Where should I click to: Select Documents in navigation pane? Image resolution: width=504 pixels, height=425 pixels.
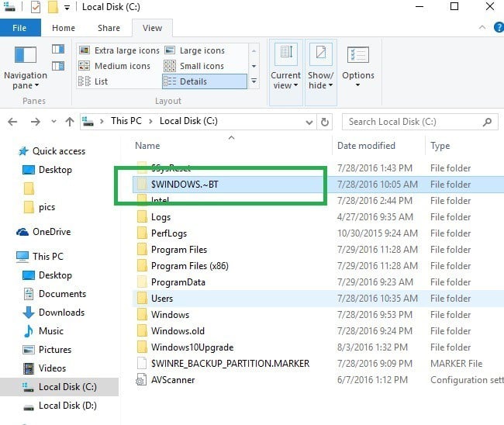tap(55, 294)
